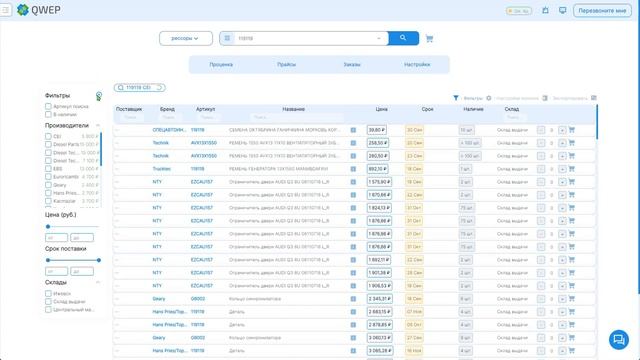Check the Diesel Parts manufacturer filter
The image size is (640, 360).
pos(48,144)
